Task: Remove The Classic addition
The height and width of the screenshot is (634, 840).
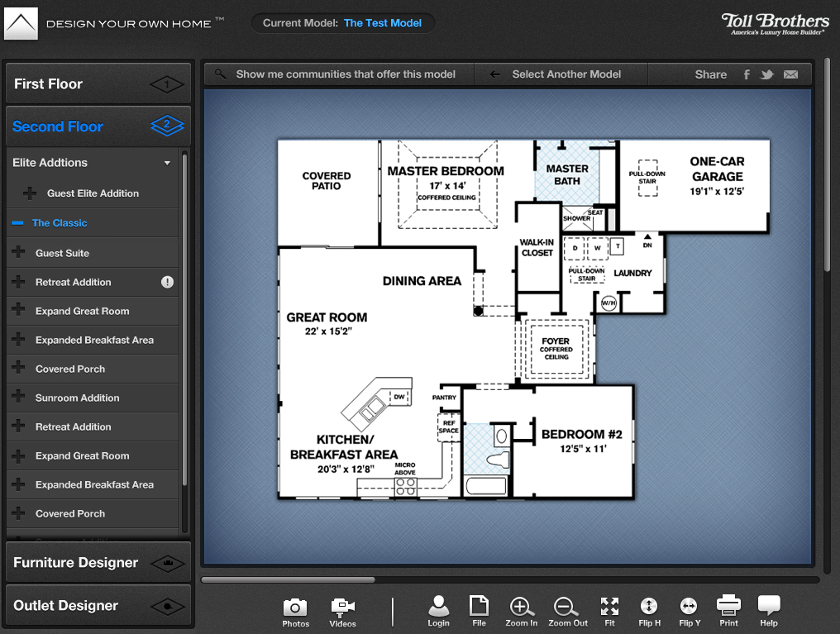Action: pyautogui.click(x=20, y=222)
